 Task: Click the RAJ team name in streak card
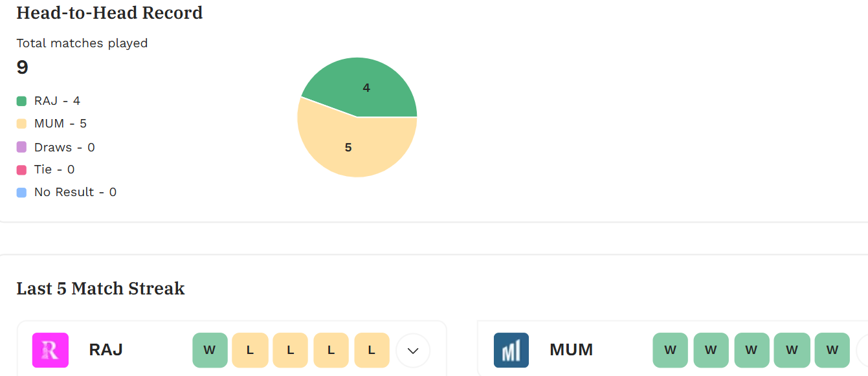pos(106,350)
